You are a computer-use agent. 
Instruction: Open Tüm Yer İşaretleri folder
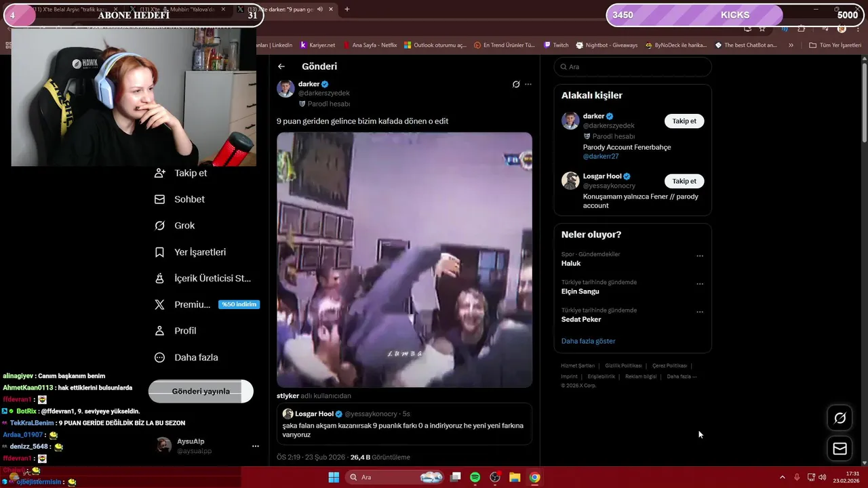[835, 45]
